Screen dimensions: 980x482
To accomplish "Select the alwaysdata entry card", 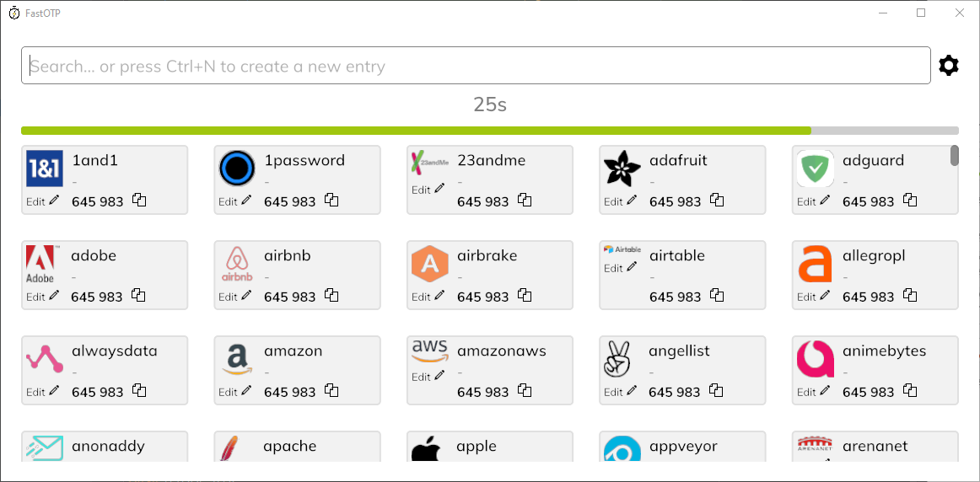I will (x=105, y=370).
